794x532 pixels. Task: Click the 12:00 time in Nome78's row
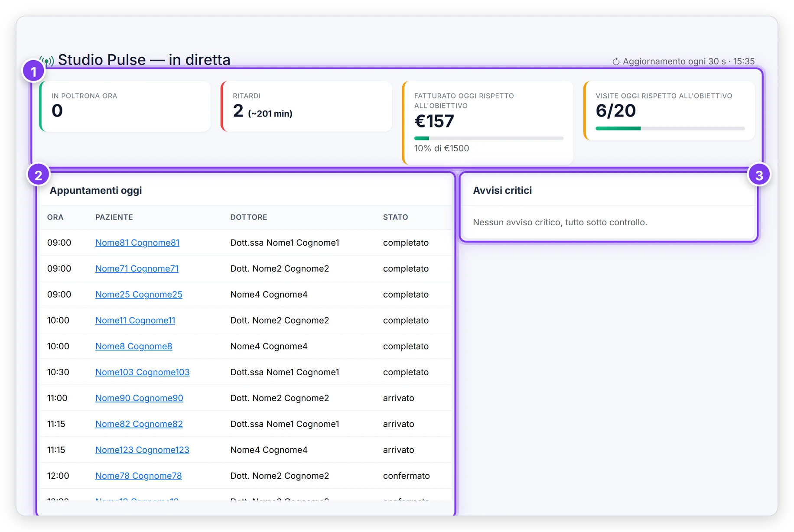58,476
